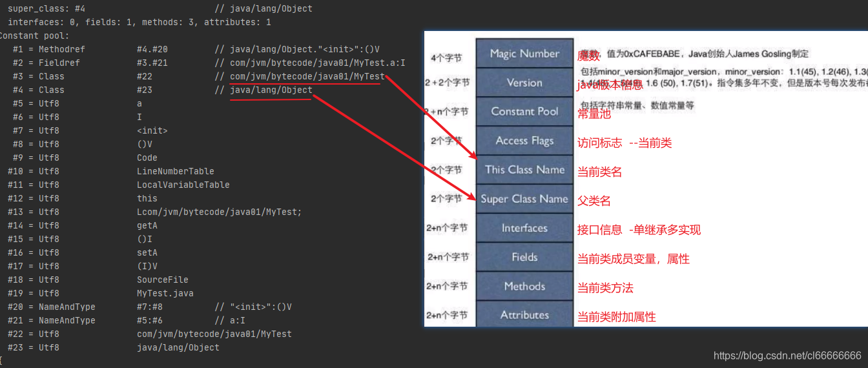Select the '// a:I' comment on row #21
The image size is (868, 368).
click(x=230, y=320)
